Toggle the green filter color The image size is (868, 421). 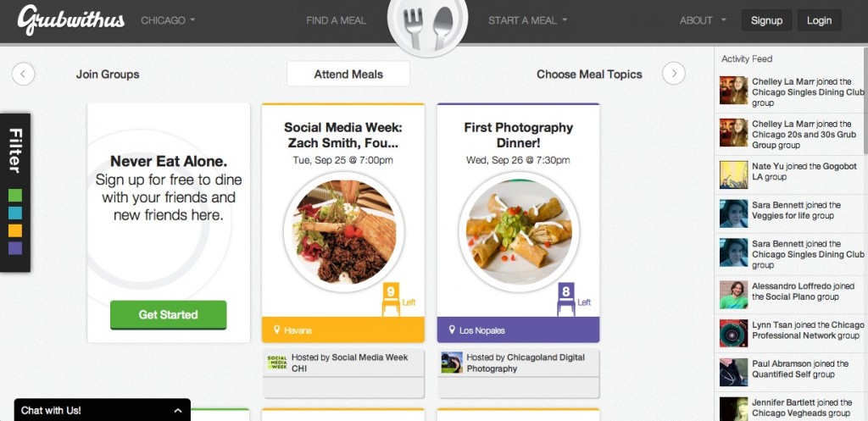coord(15,196)
